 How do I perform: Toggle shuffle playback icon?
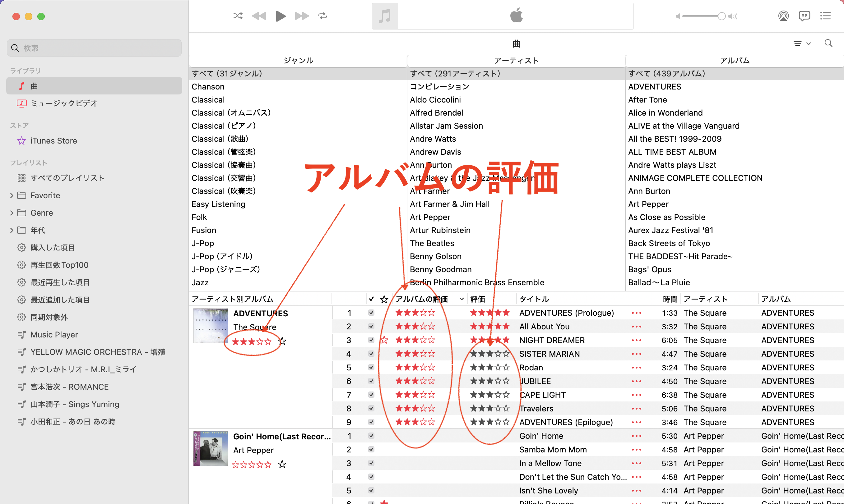[238, 16]
